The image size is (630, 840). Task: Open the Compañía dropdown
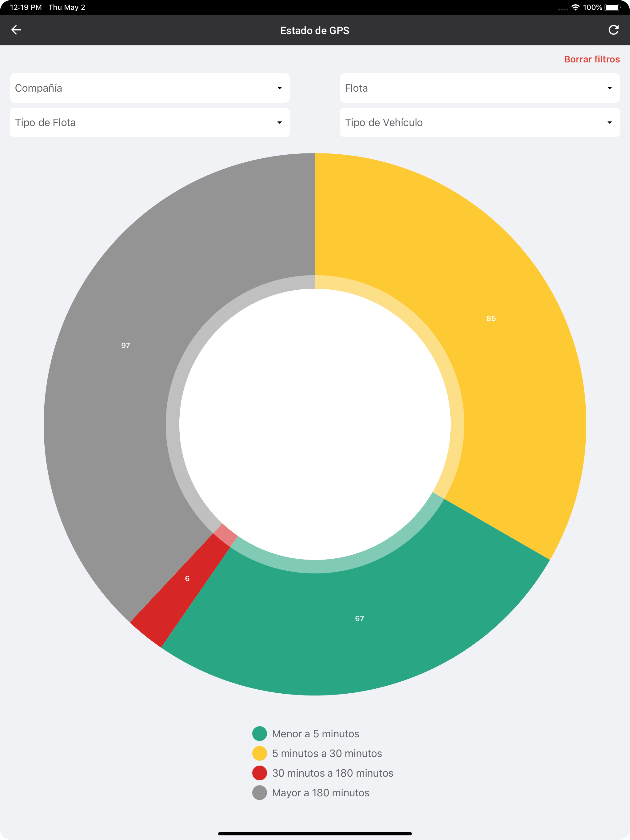pos(150,88)
